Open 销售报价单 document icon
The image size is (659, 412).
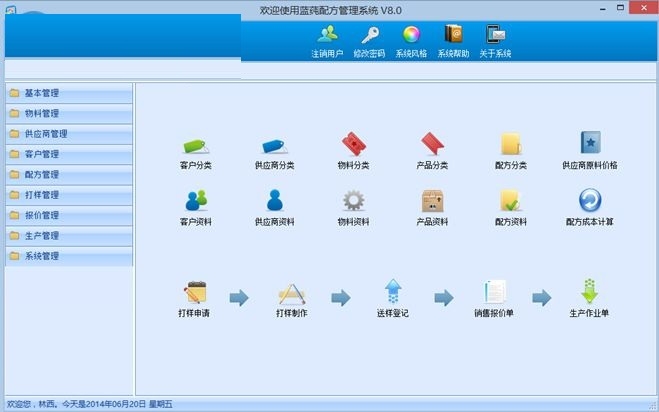494,292
